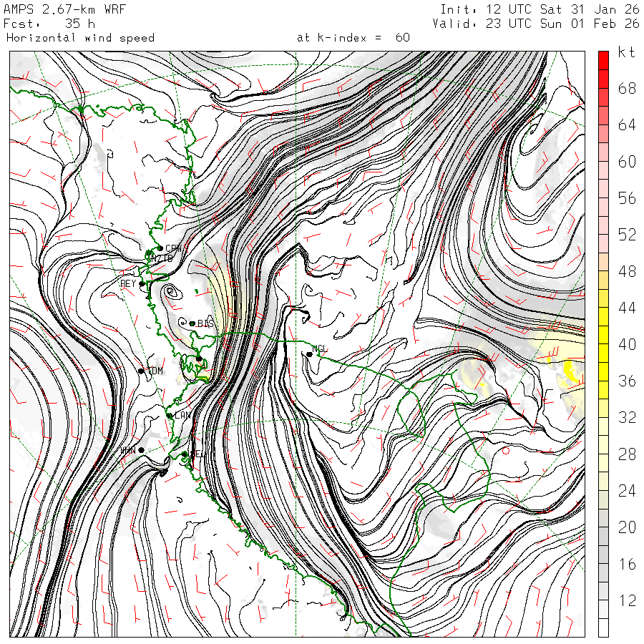The width and height of the screenshot is (644, 644).
Task: Click the 52 value on the color scale
Action: [627, 235]
